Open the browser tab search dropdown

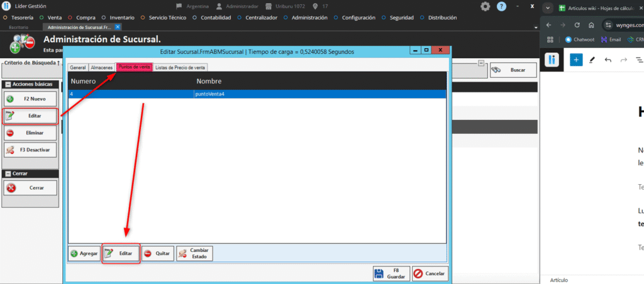[x=549, y=8]
